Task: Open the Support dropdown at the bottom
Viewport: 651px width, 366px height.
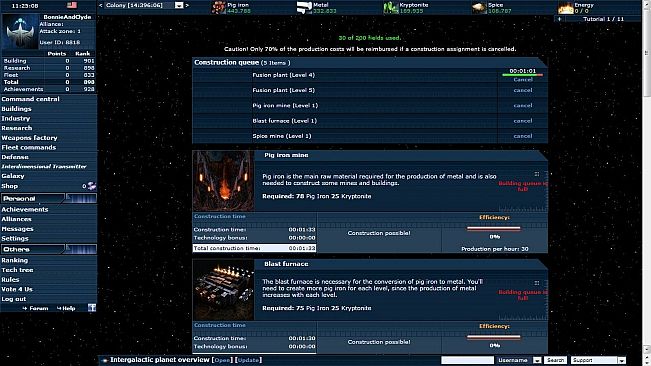Action: [598, 360]
